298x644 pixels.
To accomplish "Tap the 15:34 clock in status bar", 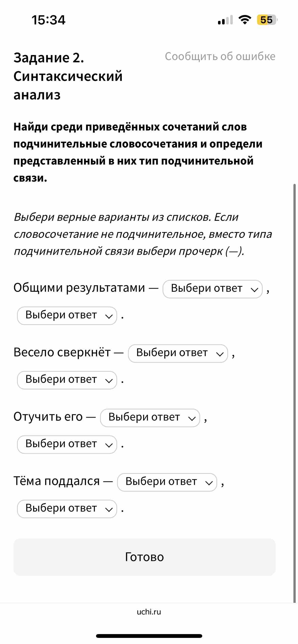I will (48, 20).
